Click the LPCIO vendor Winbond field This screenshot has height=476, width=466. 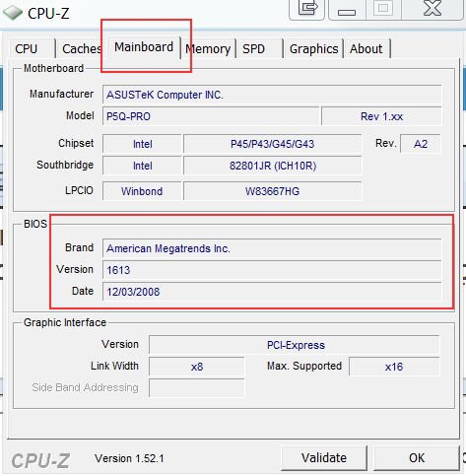click(142, 191)
